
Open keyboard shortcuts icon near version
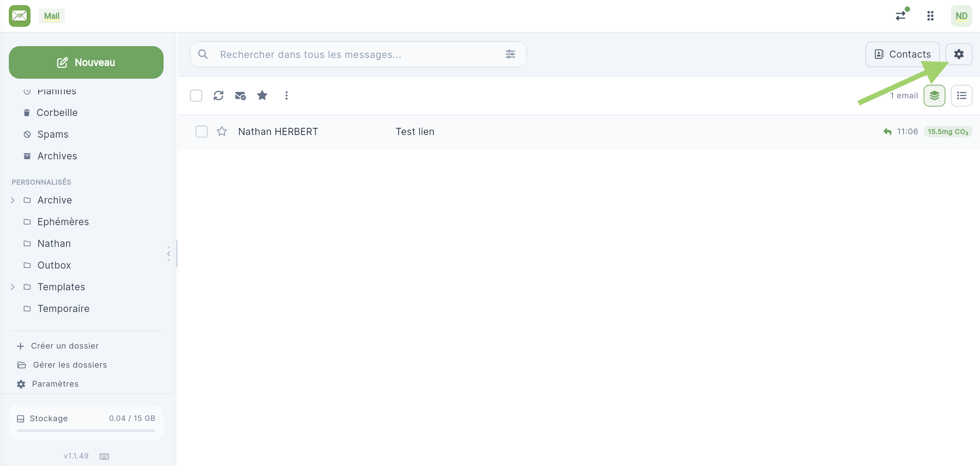coord(104,456)
